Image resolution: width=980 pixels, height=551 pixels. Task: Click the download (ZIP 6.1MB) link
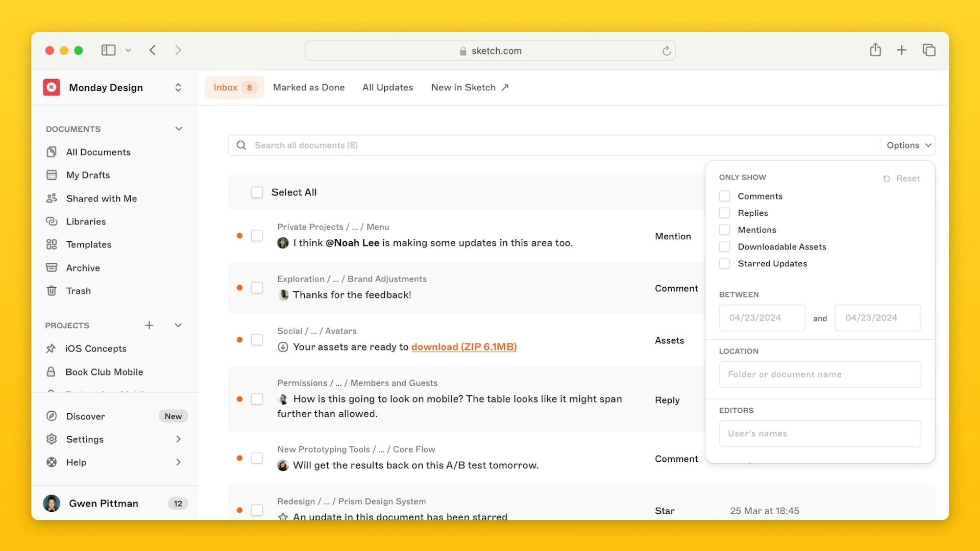pos(463,347)
